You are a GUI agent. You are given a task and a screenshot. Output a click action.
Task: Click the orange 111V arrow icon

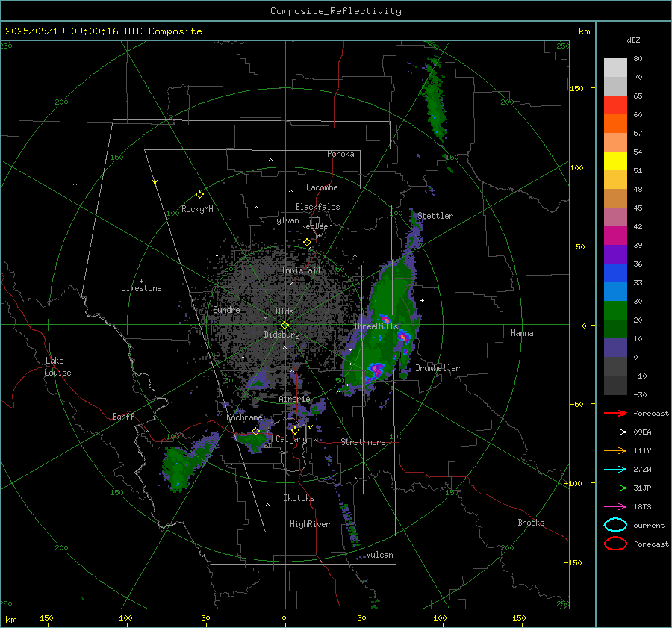coord(615,450)
